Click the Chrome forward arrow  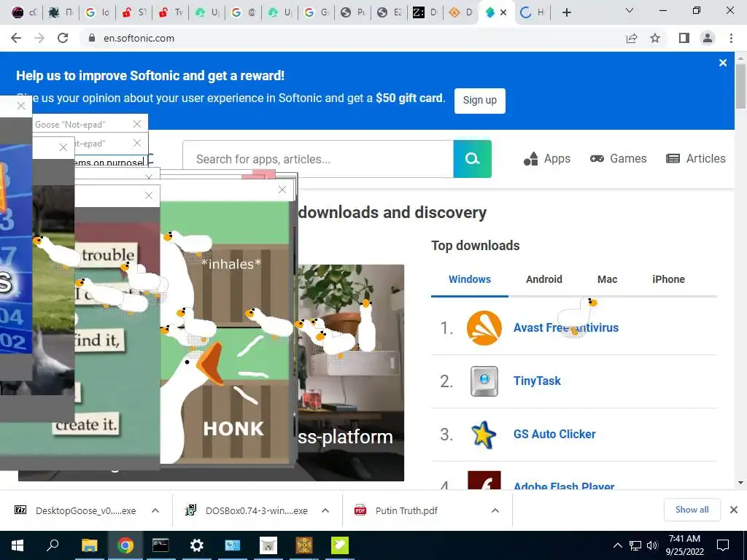click(39, 38)
